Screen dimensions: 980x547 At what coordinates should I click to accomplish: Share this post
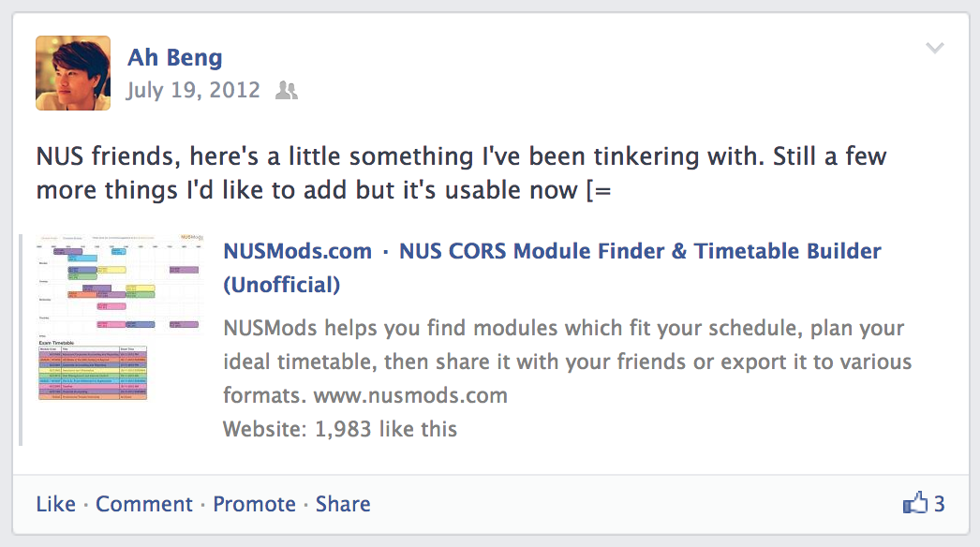tap(343, 504)
